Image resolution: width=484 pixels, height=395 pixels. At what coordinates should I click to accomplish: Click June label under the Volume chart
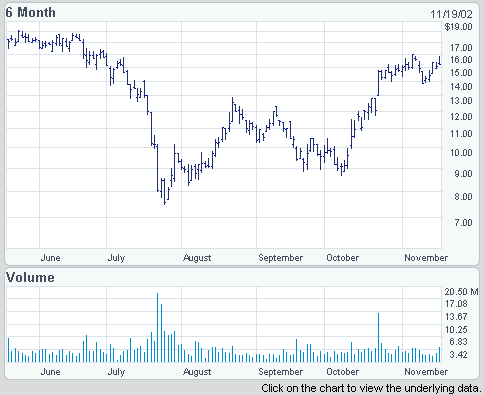tap(51, 372)
